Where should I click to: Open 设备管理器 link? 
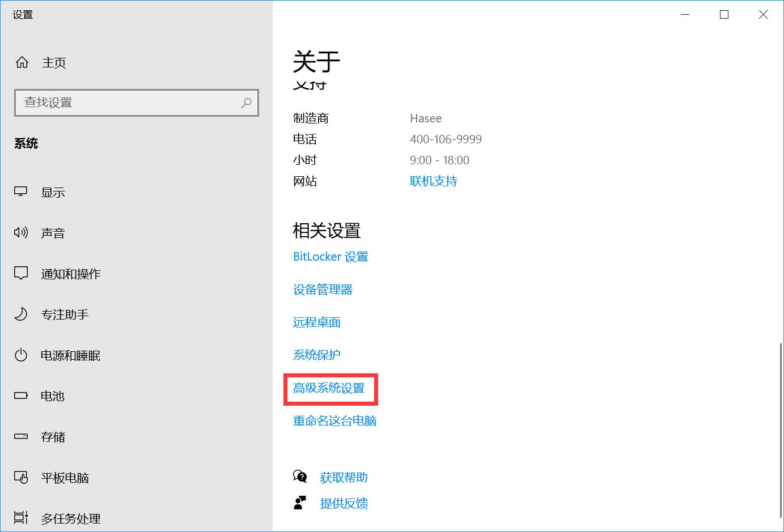point(323,290)
